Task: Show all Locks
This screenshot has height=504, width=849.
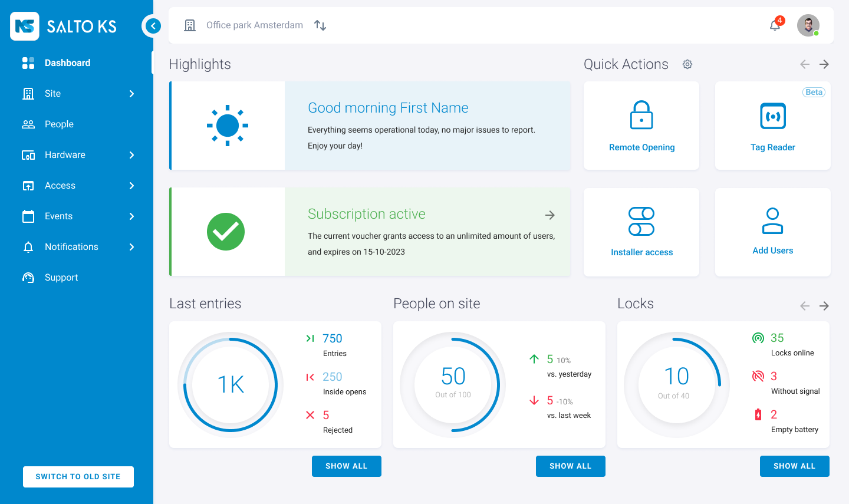Action: [794, 466]
